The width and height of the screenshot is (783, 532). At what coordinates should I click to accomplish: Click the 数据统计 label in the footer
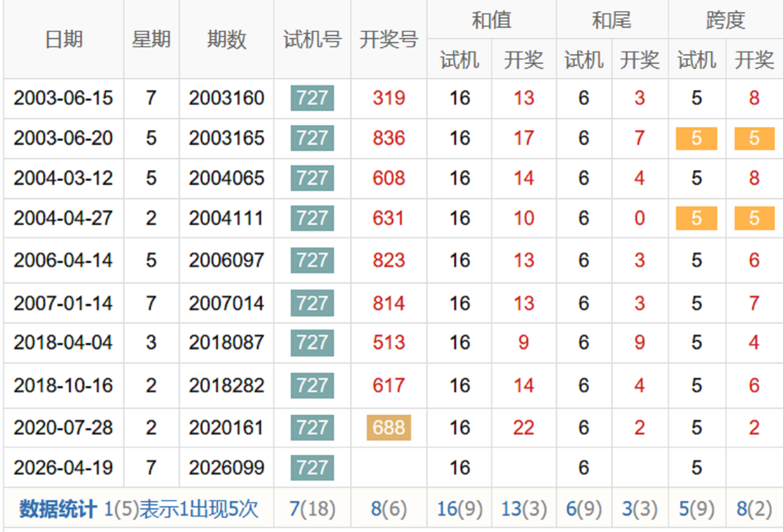(57, 509)
